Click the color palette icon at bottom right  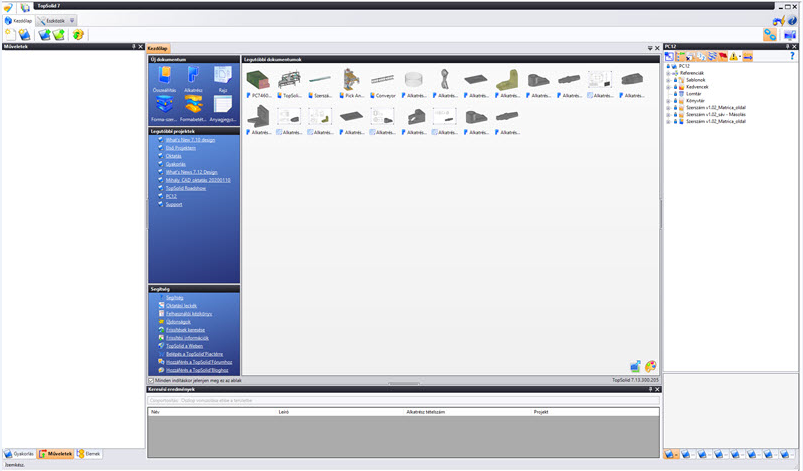[x=650, y=366]
